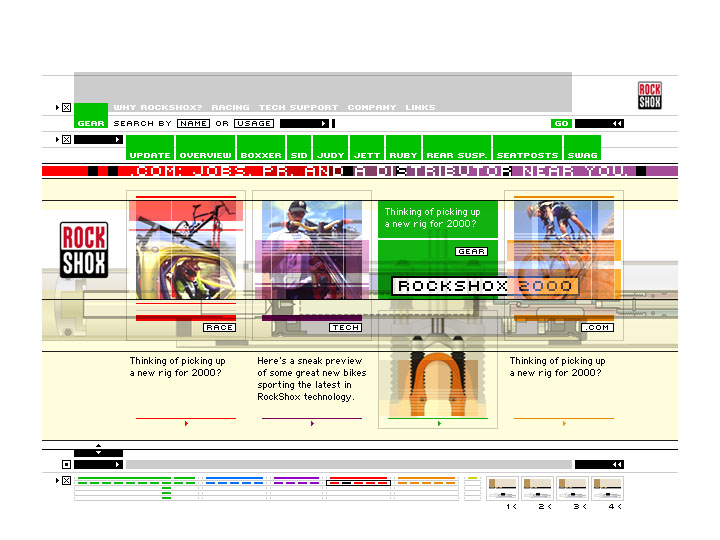
Task: Click the orange suspension fork image
Action: click(438, 384)
